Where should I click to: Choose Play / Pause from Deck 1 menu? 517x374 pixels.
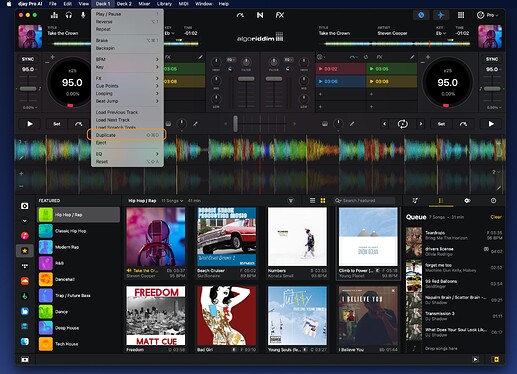click(127, 14)
